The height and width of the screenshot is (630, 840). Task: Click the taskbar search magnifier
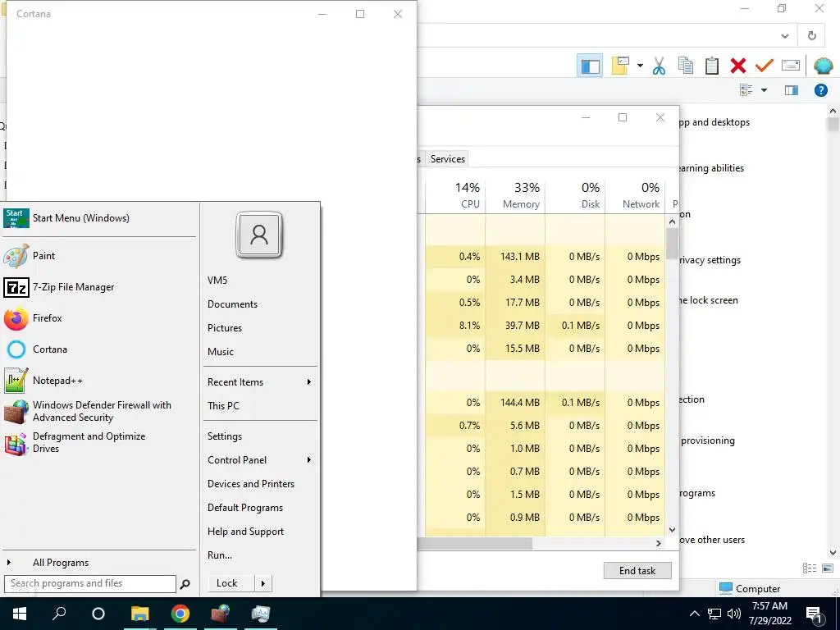click(59, 614)
